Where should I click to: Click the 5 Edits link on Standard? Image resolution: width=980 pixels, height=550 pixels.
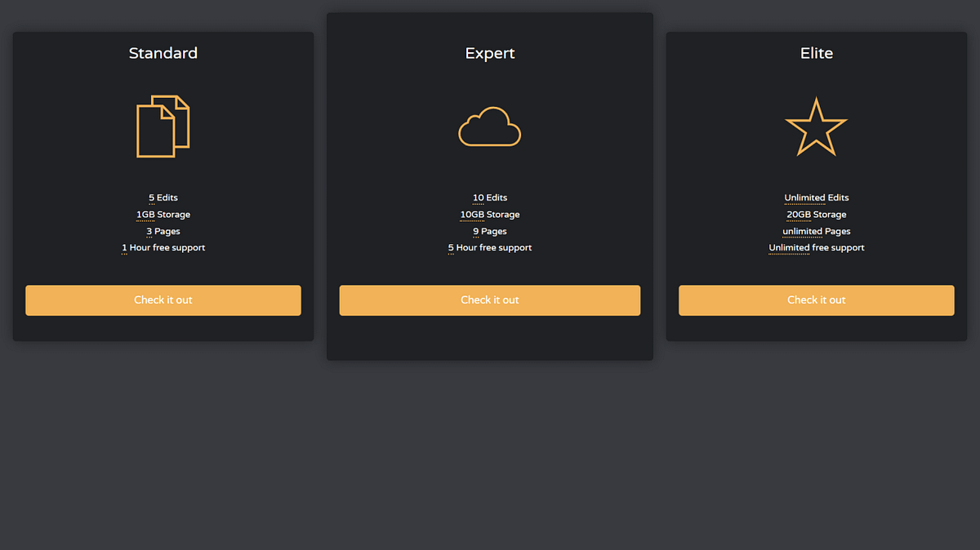point(163,197)
